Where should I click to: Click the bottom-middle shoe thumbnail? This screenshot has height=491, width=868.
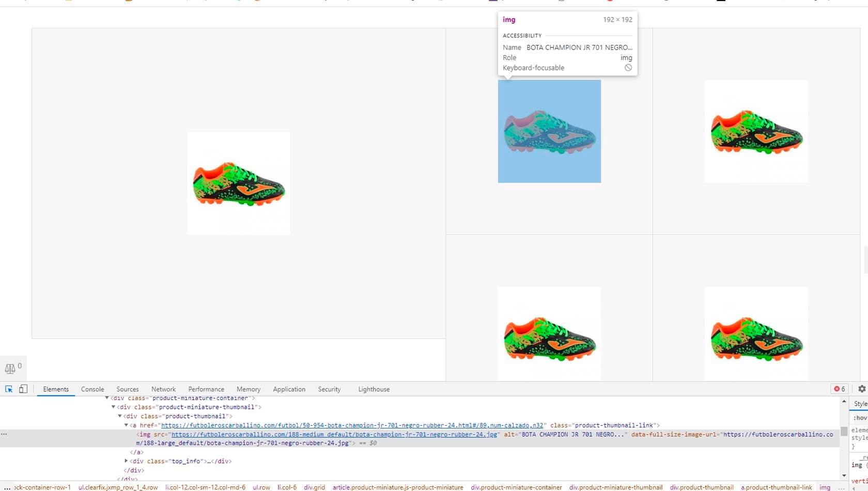coord(549,334)
